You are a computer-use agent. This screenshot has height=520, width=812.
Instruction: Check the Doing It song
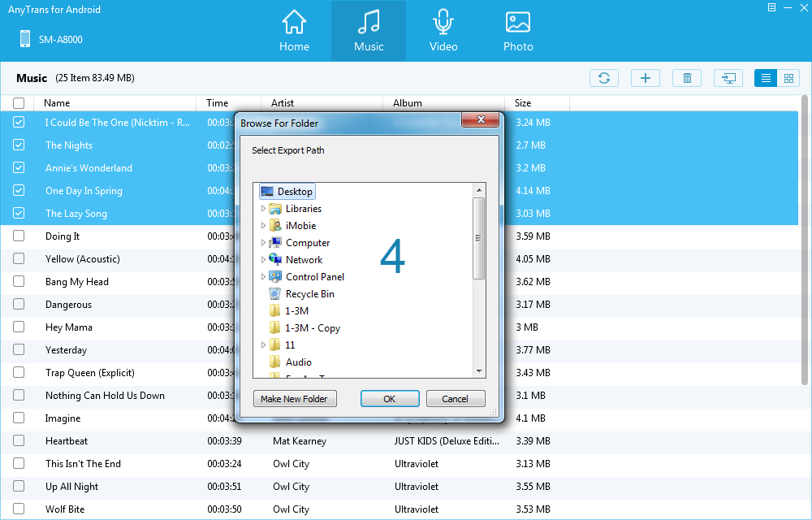coord(19,236)
